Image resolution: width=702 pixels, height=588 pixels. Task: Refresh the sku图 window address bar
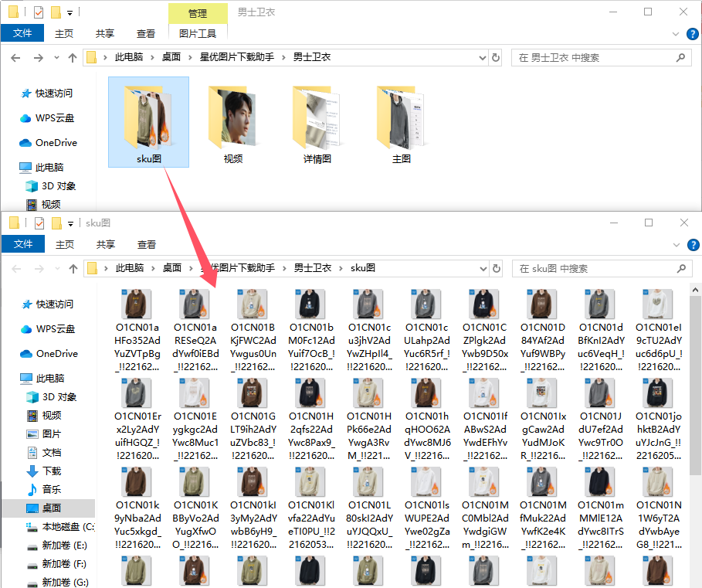(x=497, y=269)
